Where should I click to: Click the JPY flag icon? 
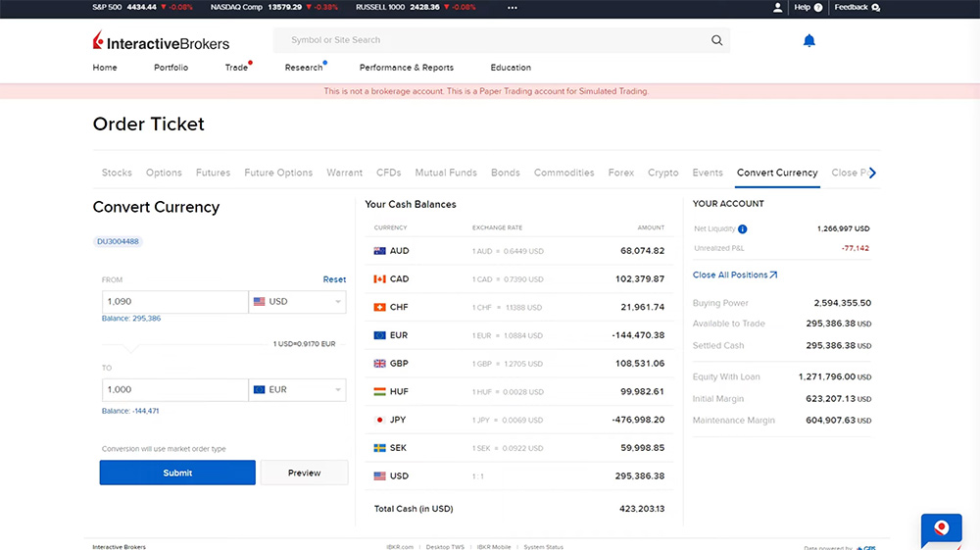pos(379,420)
